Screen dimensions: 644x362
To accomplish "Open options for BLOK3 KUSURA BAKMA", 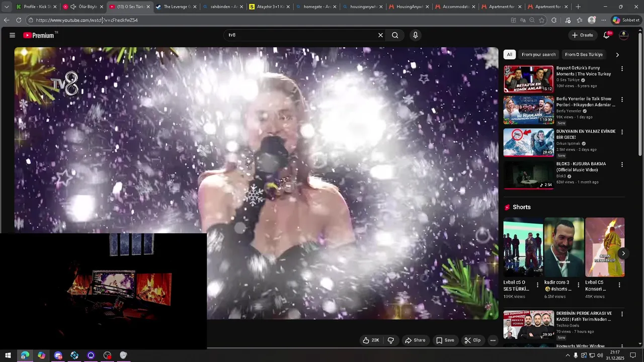I will pyautogui.click(x=622, y=164).
